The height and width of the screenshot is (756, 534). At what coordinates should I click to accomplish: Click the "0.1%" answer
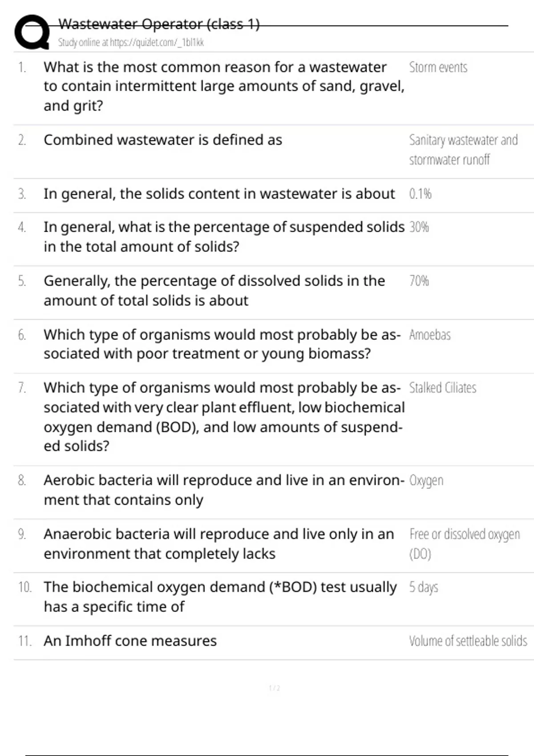click(x=420, y=194)
